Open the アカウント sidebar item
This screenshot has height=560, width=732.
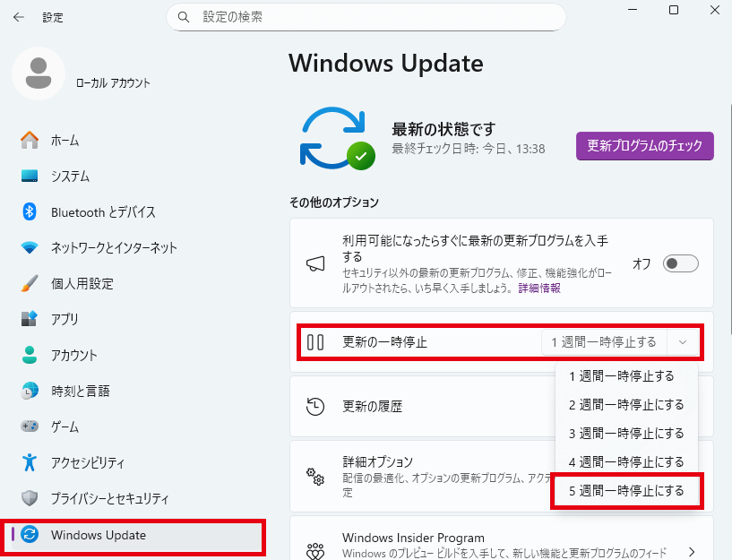(74, 356)
